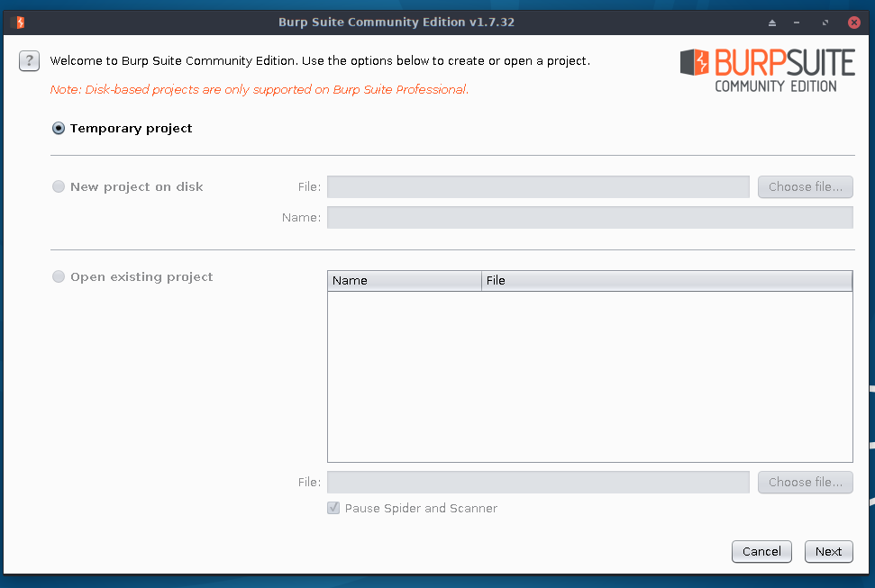Click the File field below the project list
Screen dimensions: 875x588
coord(538,482)
